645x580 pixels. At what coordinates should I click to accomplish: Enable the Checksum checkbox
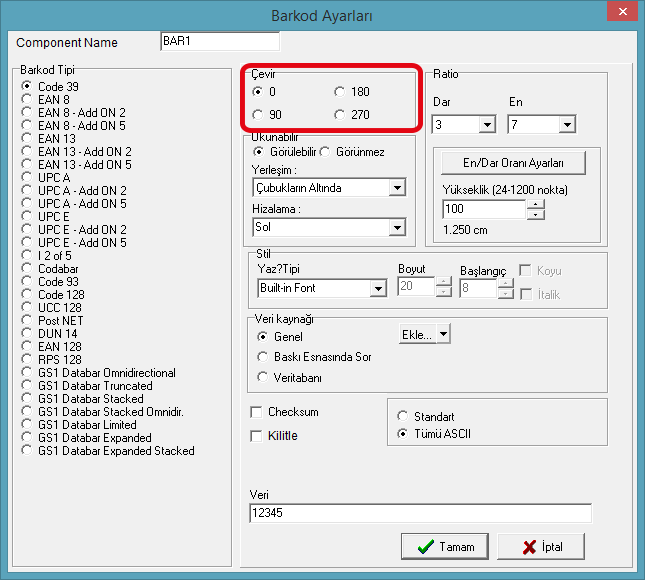tap(256, 412)
